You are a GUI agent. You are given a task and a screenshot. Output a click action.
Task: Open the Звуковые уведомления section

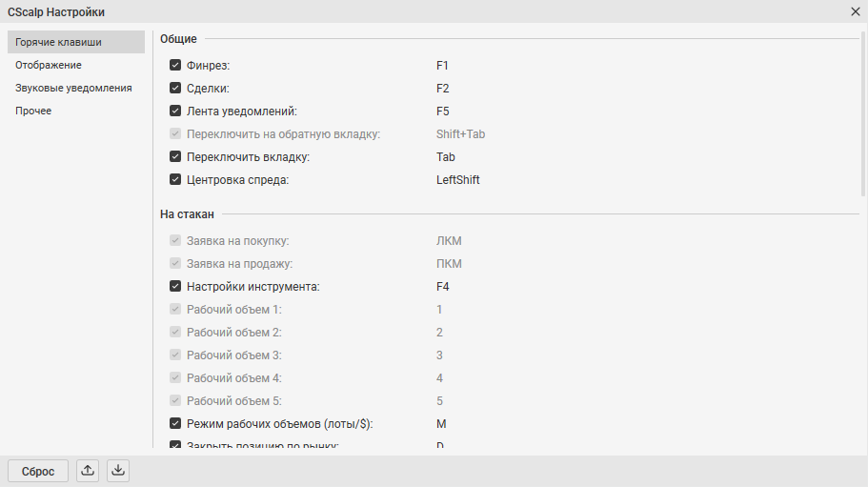(73, 88)
